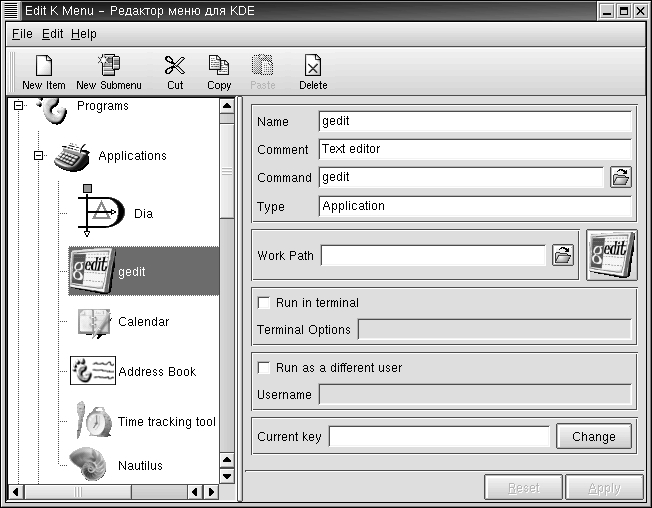Open the Help menu
This screenshot has height=508, width=652.
84,34
